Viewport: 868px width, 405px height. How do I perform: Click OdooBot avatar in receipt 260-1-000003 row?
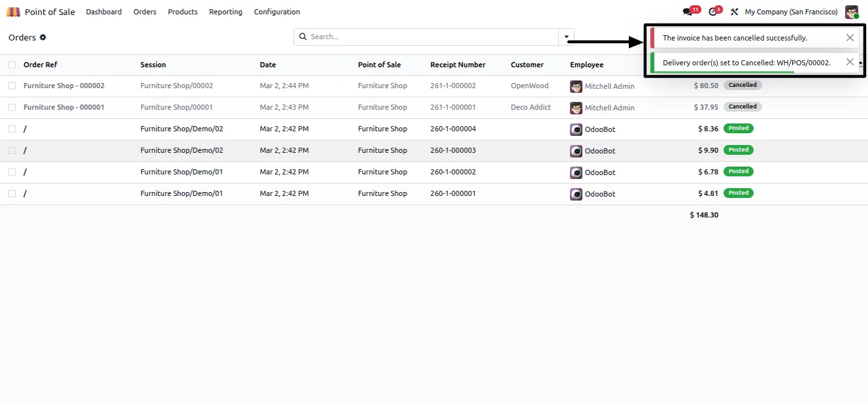576,151
